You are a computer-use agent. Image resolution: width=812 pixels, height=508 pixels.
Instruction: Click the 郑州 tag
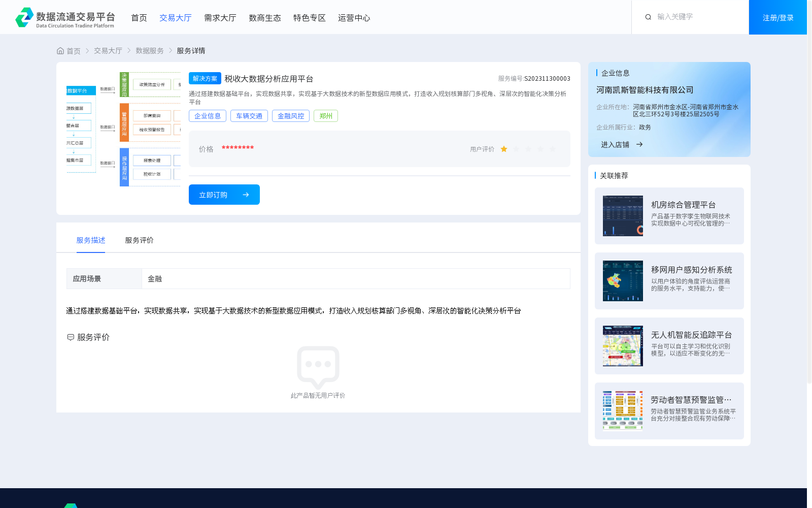pos(326,116)
